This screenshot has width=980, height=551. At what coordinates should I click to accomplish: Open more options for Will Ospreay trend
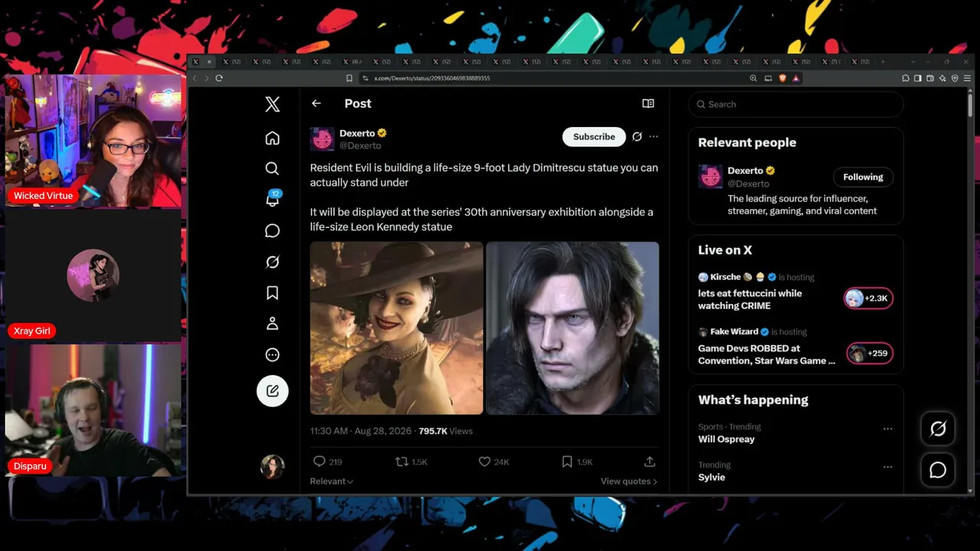pos(887,429)
